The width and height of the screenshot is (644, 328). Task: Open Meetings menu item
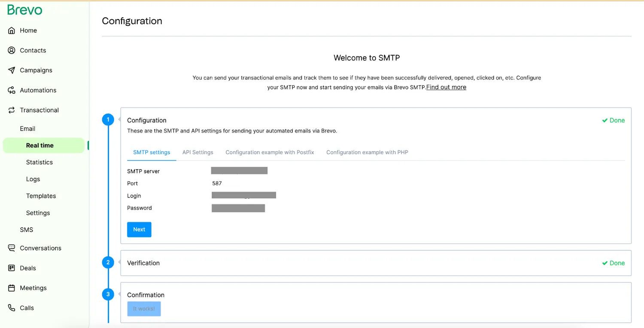pyautogui.click(x=33, y=288)
